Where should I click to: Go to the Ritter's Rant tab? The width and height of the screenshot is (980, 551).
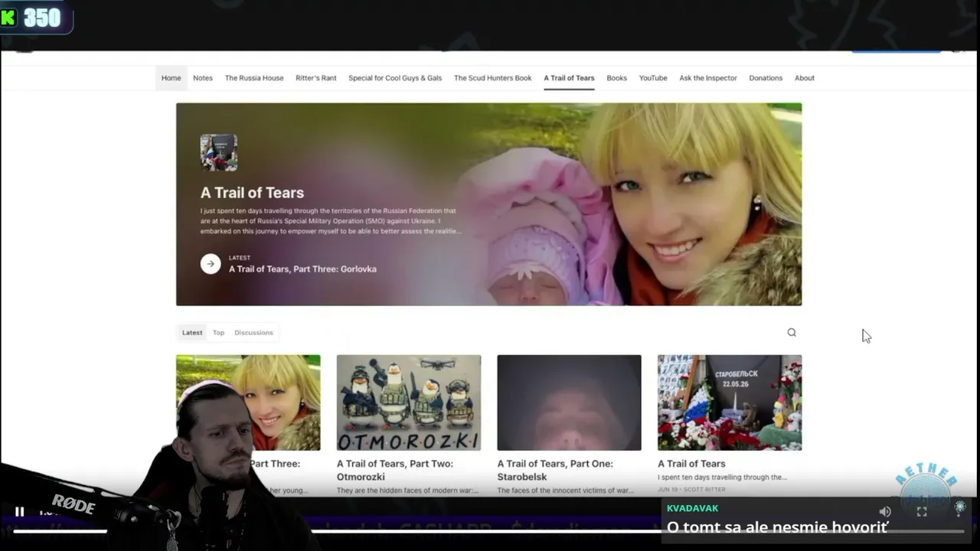[x=316, y=78]
